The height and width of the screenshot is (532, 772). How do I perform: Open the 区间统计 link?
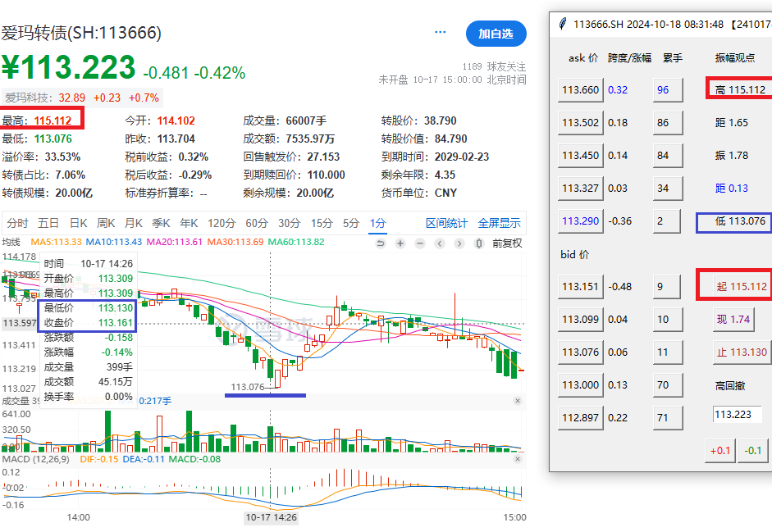point(447,223)
